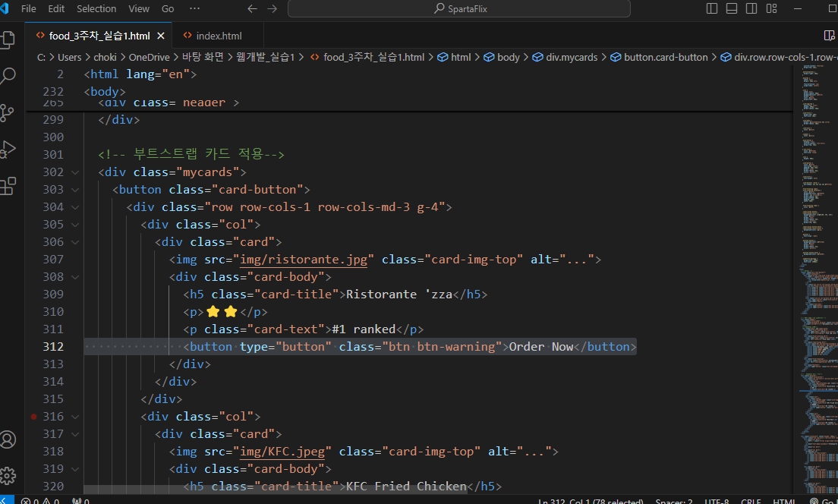
Task: Click 'Order Now' text on line 312
Action: coord(541,346)
